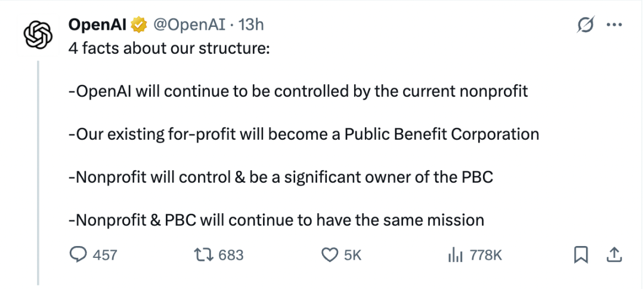Click the Grok explain-post icon
This screenshot has height=289, width=644.
click(585, 25)
